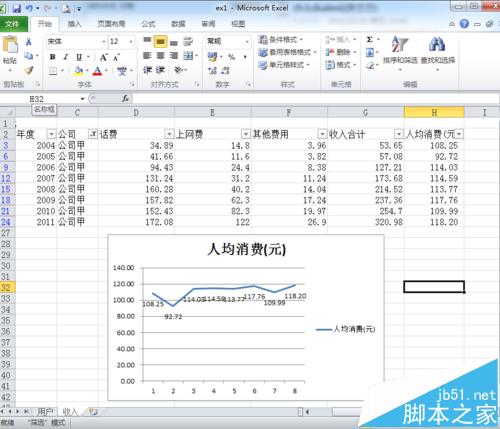Screen dimensions: 500x429
Task: Apply the red font color
Action: [97, 71]
